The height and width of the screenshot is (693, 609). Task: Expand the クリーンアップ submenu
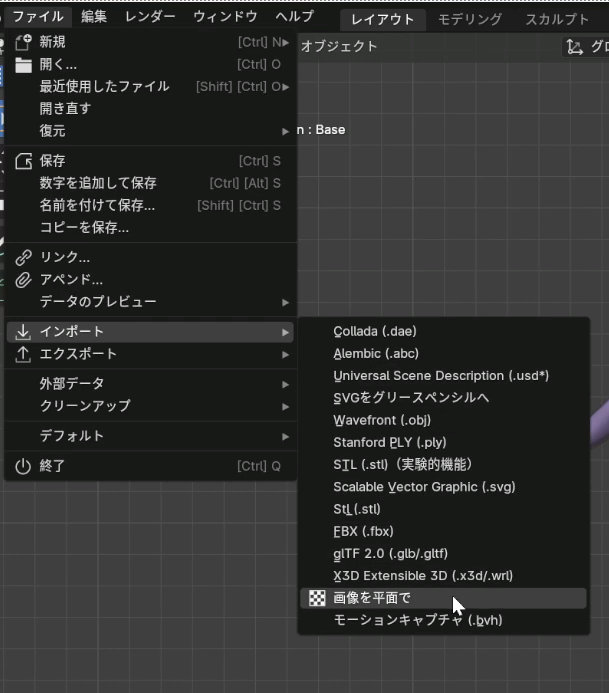150,406
